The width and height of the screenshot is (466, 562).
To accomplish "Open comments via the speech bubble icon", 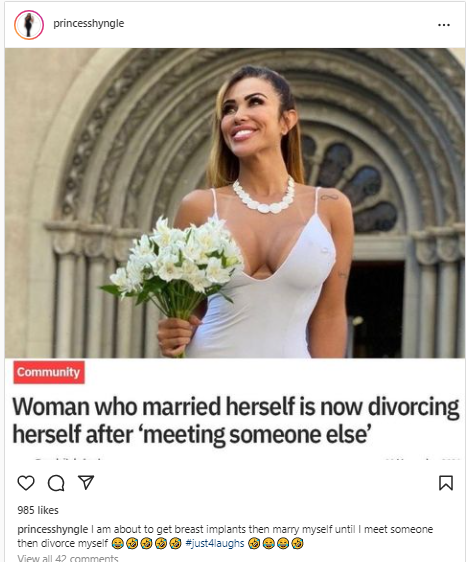I will coord(56,483).
